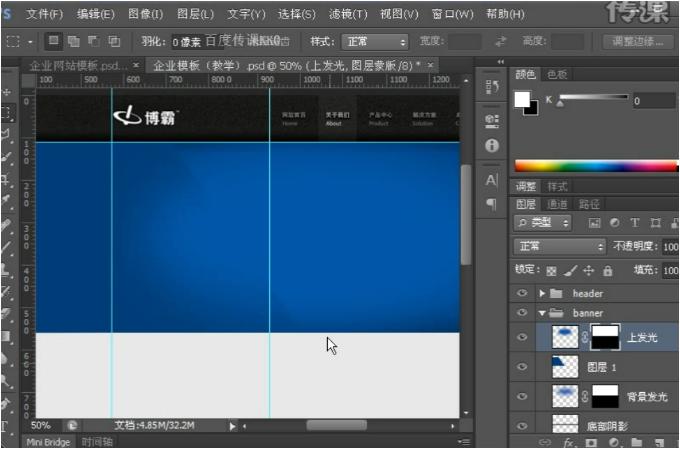Switch to the 通道 tab
This screenshot has width=680, height=449.
coord(557,204)
